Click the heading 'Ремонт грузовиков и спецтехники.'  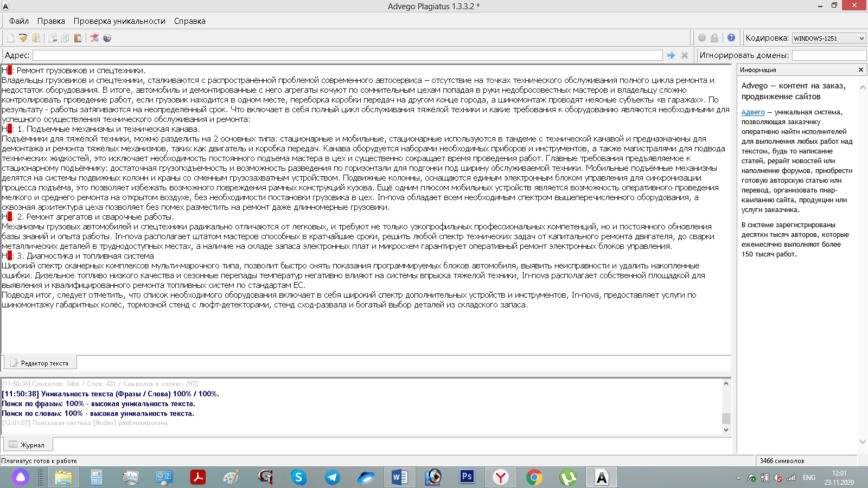click(x=81, y=70)
